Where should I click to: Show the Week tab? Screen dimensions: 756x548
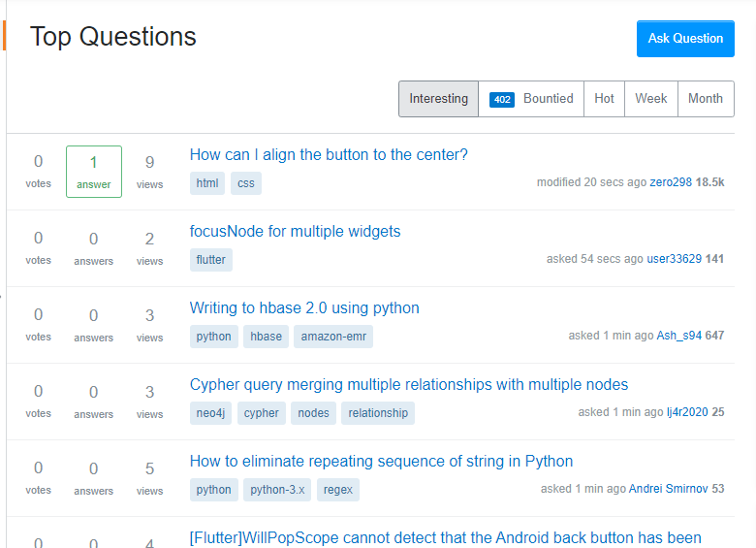point(651,99)
